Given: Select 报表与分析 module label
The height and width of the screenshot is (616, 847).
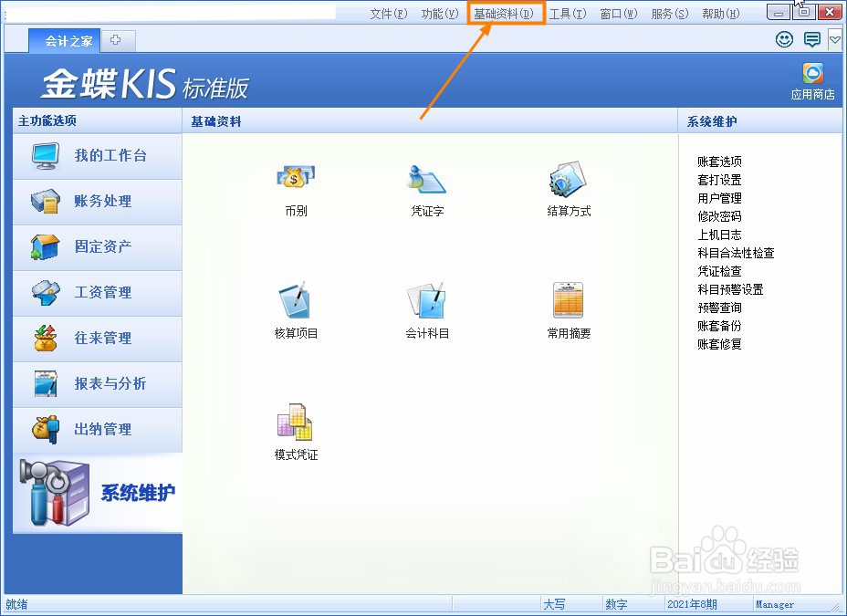Looking at the screenshot, I should click(x=110, y=383).
